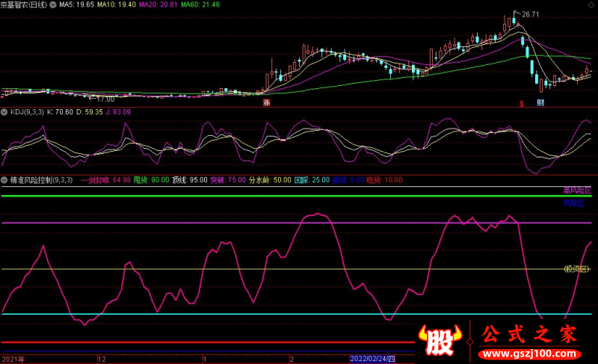Select the MA60 moving average label
This screenshot has width=598, height=364.
tap(200, 4)
